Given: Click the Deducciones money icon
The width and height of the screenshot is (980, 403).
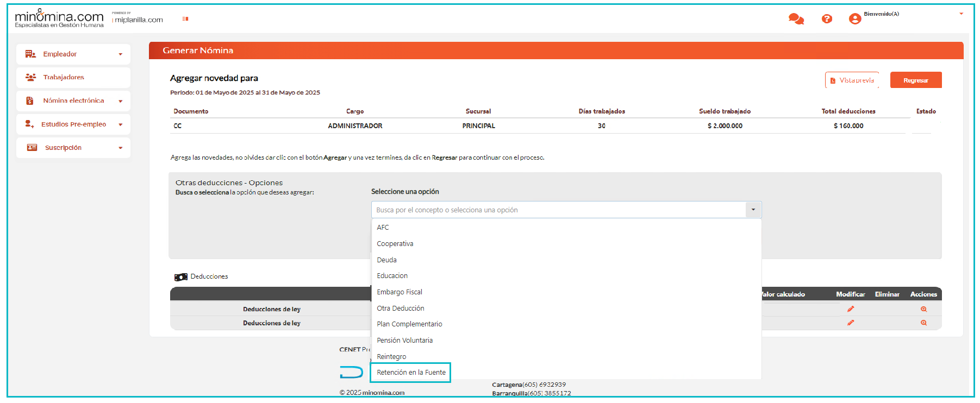Looking at the screenshot, I should [181, 277].
